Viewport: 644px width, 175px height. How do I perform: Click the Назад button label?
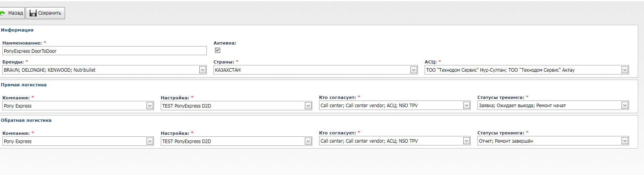(x=15, y=13)
